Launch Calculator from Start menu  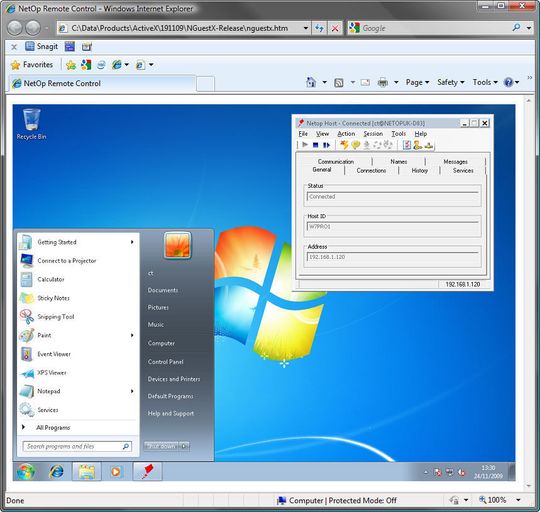pos(51,279)
